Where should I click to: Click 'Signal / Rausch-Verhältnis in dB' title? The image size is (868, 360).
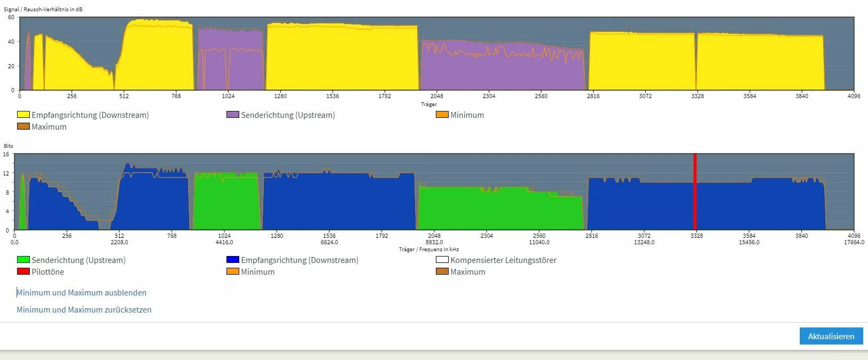tap(43, 10)
